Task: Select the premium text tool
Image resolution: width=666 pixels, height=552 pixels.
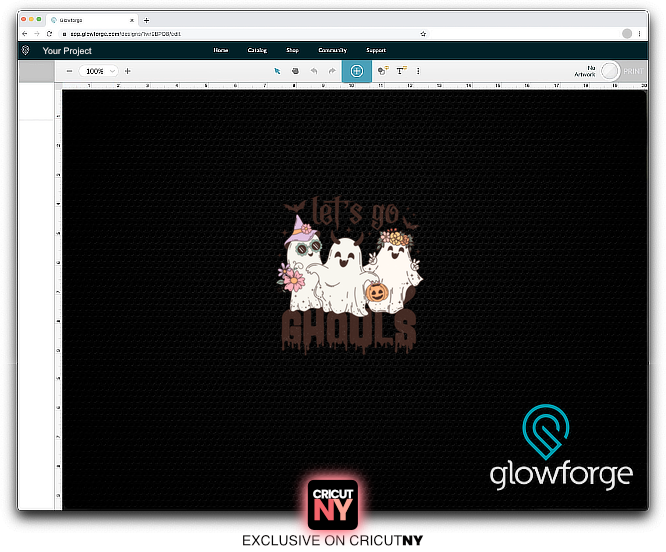Action: pos(401,71)
